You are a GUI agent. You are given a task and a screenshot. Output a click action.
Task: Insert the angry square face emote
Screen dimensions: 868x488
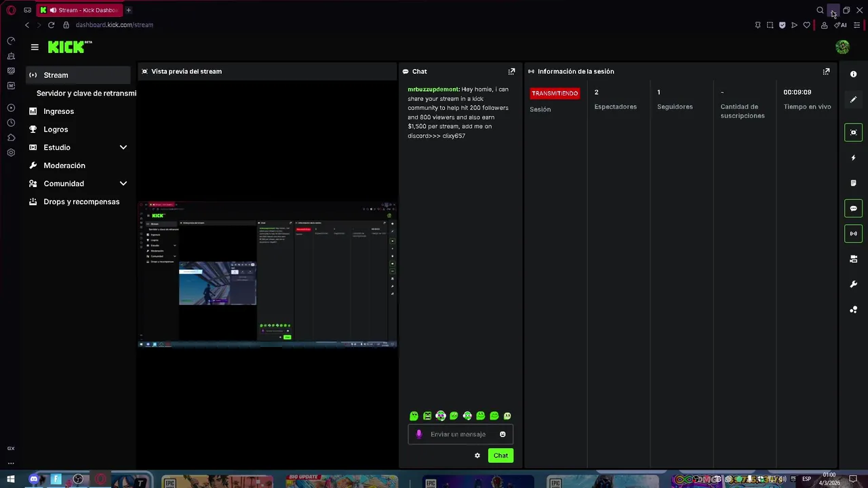[427, 415]
